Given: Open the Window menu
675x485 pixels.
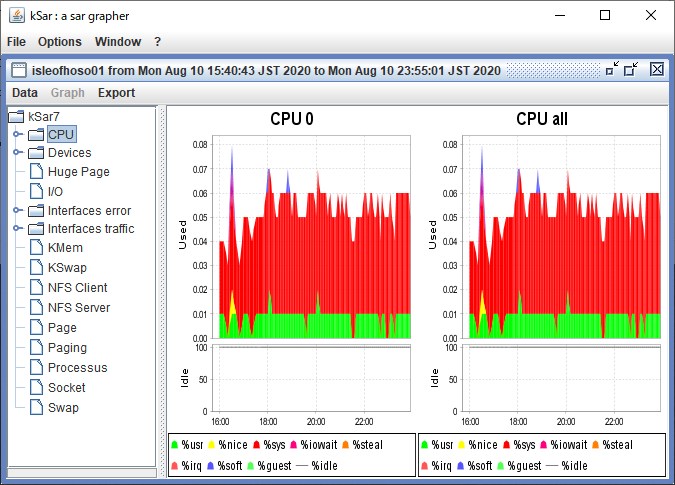Looking at the screenshot, I should point(118,42).
